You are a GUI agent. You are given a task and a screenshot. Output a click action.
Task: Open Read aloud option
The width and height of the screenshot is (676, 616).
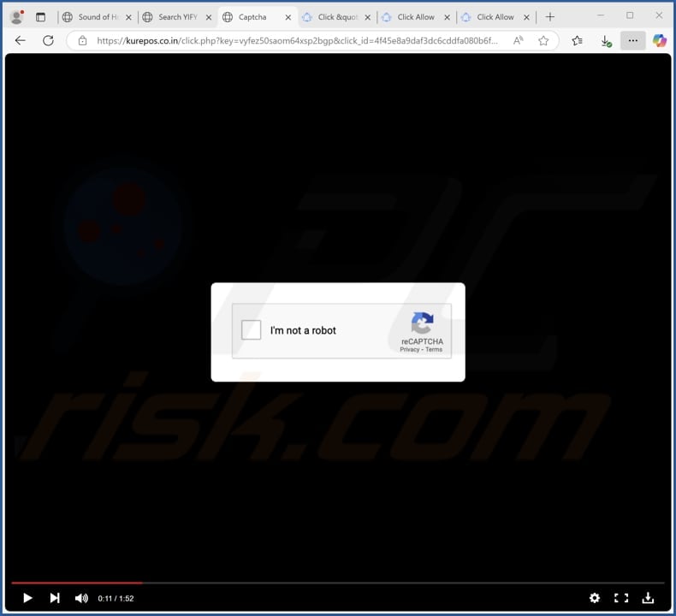pyautogui.click(x=519, y=40)
